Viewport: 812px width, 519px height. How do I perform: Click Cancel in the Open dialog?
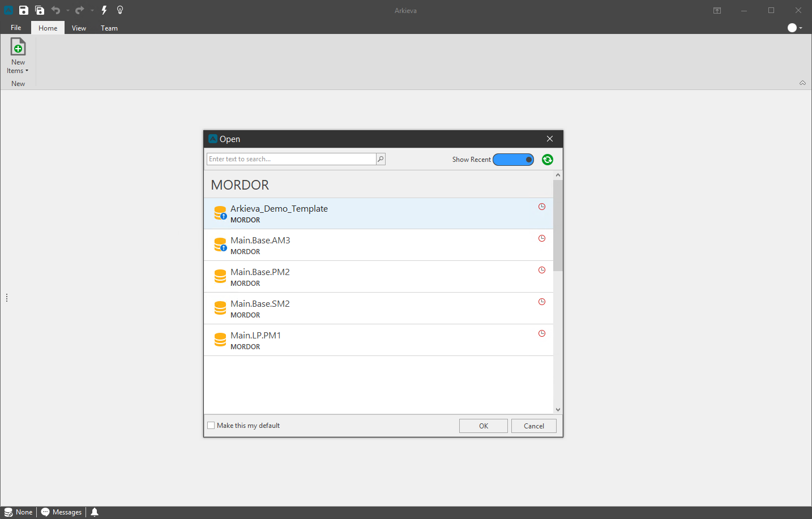534,426
